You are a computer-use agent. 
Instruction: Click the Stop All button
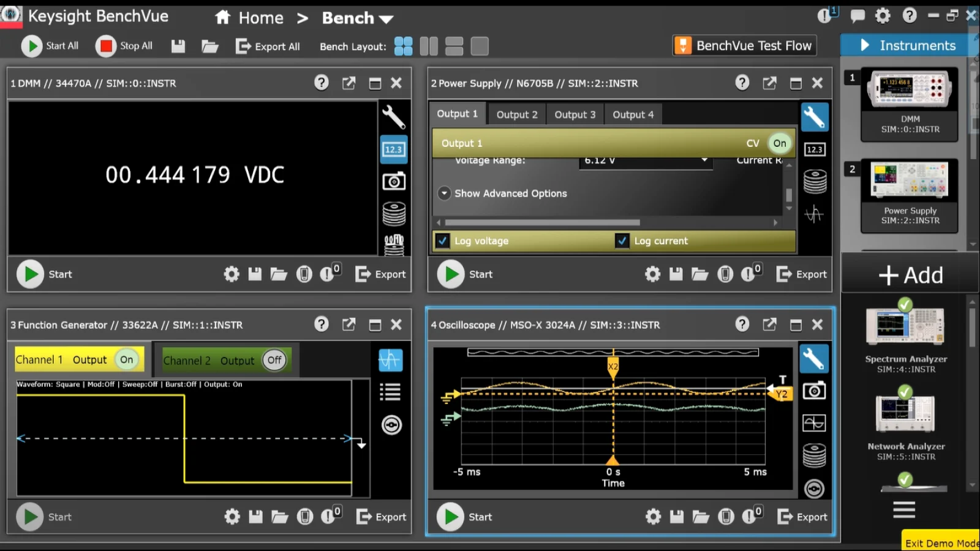click(124, 46)
